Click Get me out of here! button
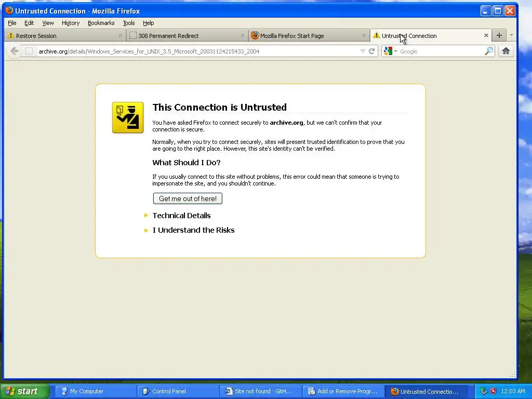The image size is (532, 399). [x=188, y=198]
